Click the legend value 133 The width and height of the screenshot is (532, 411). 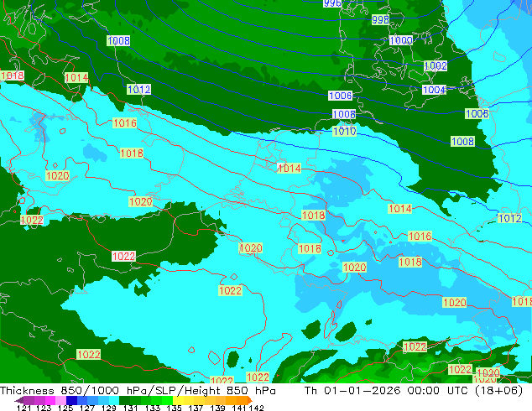(153, 408)
